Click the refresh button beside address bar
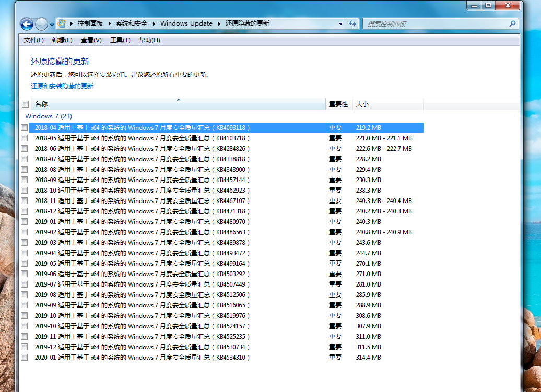Image resolution: width=541 pixels, height=392 pixels. click(353, 23)
